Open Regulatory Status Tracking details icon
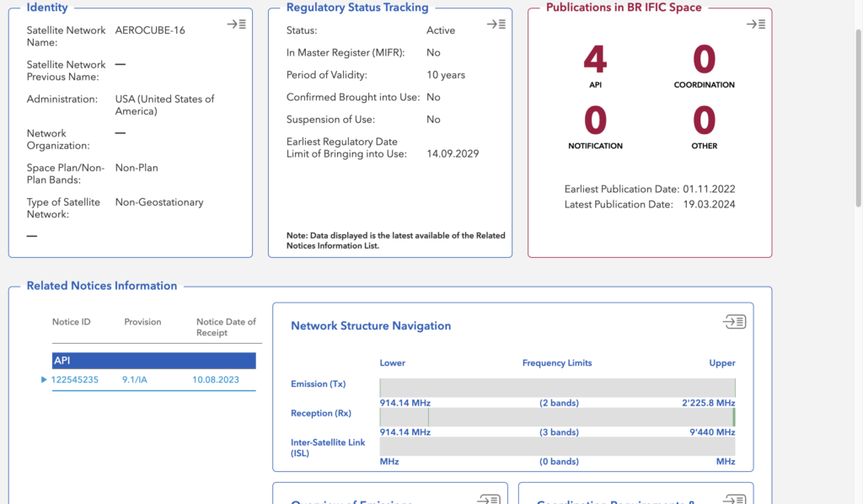 [496, 24]
